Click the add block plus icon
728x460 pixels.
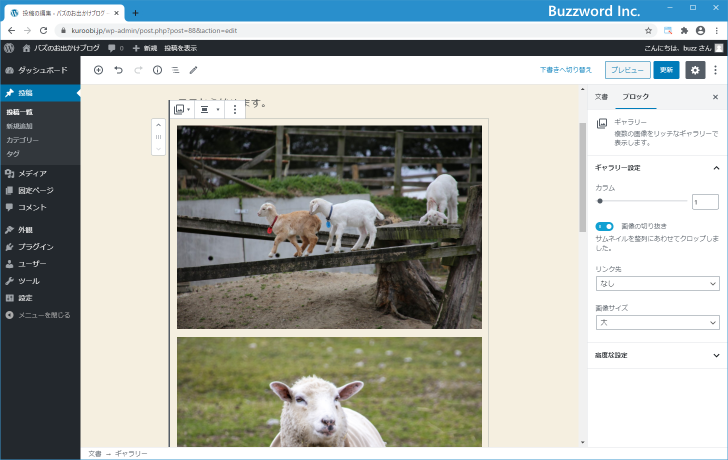98,70
